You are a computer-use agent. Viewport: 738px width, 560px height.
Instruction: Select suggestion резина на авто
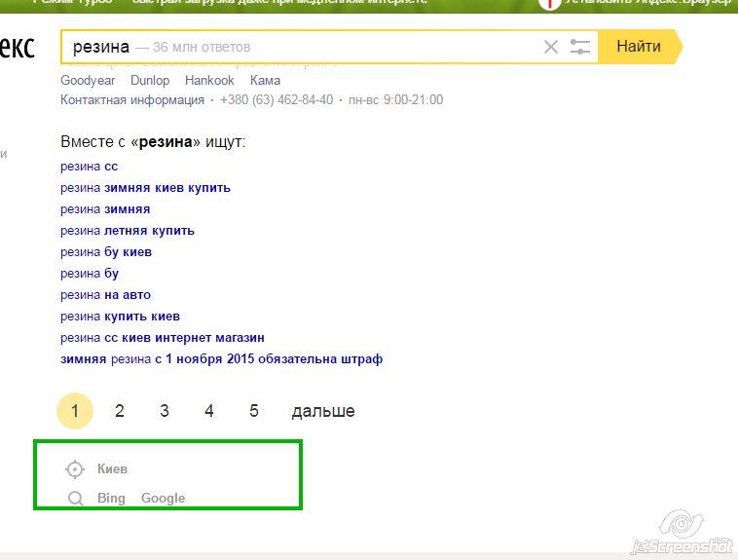(x=105, y=295)
